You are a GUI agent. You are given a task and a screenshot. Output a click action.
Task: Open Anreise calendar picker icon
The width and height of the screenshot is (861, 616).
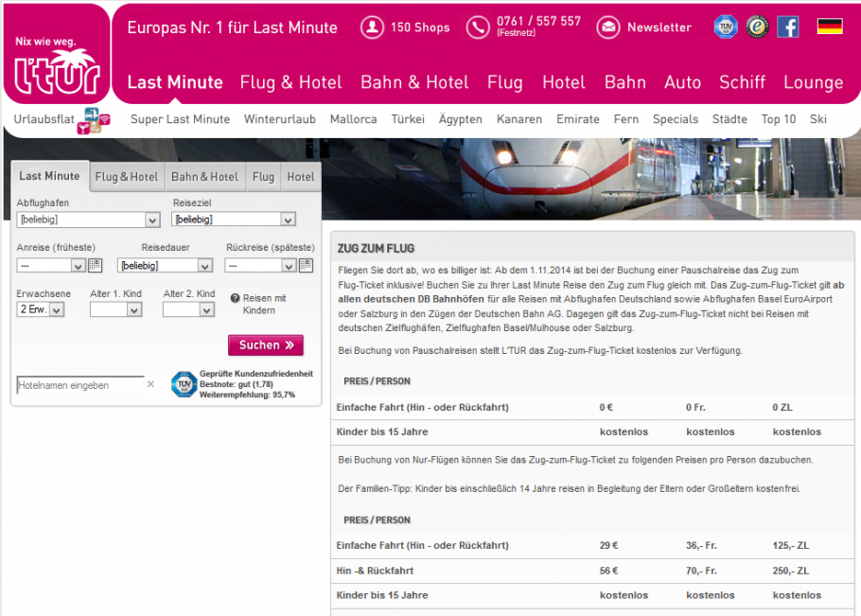pos(95,266)
